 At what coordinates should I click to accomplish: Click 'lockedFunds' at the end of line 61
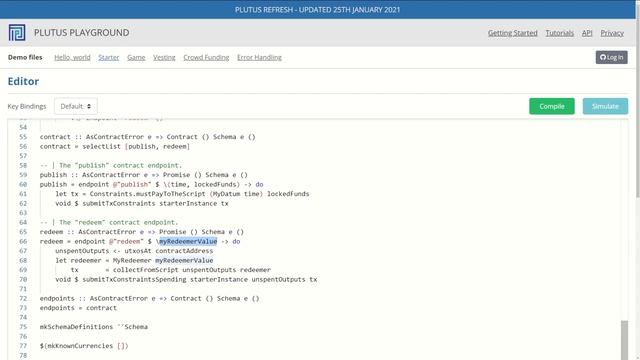tap(288, 193)
